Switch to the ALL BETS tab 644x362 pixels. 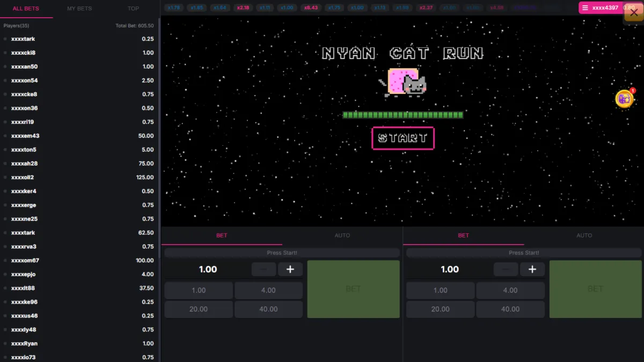(26, 9)
